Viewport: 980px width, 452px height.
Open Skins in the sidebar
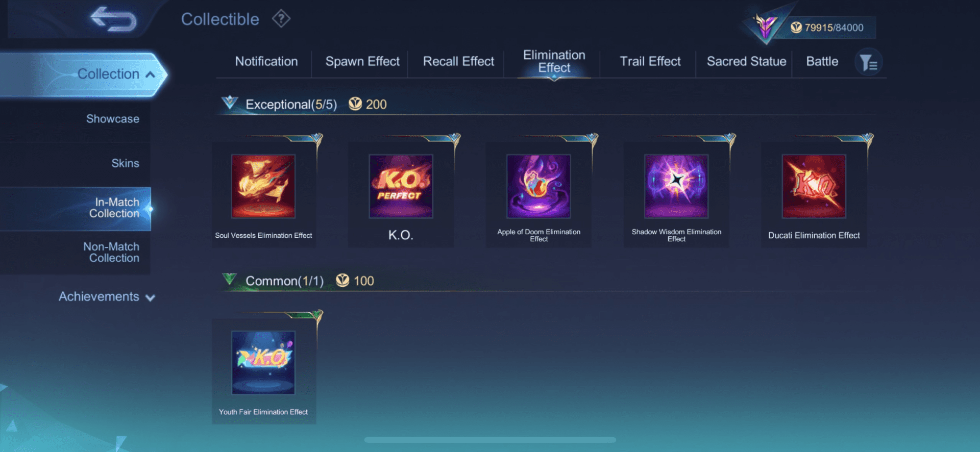pyautogui.click(x=126, y=163)
